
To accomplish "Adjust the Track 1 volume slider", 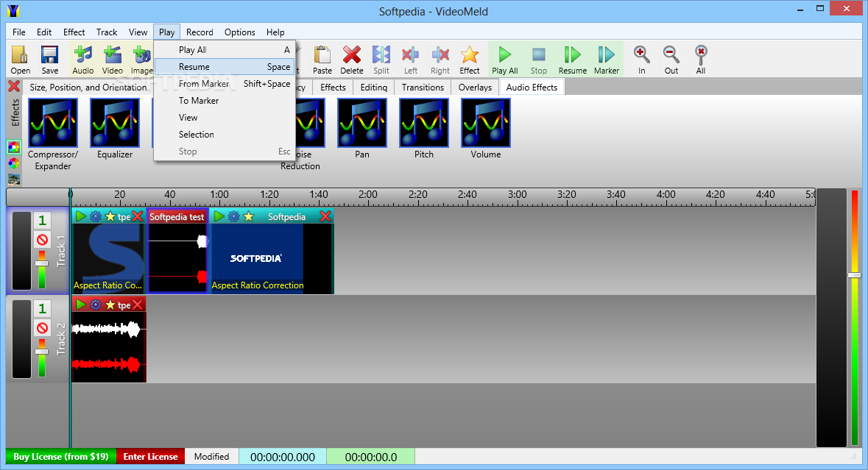I will click(41, 263).
